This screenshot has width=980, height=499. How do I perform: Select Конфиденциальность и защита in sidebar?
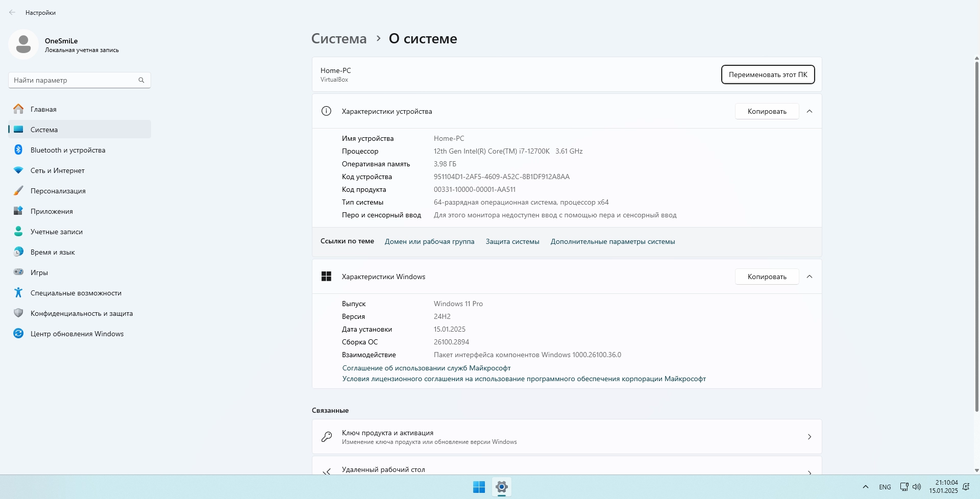click(x=80, y=313)
